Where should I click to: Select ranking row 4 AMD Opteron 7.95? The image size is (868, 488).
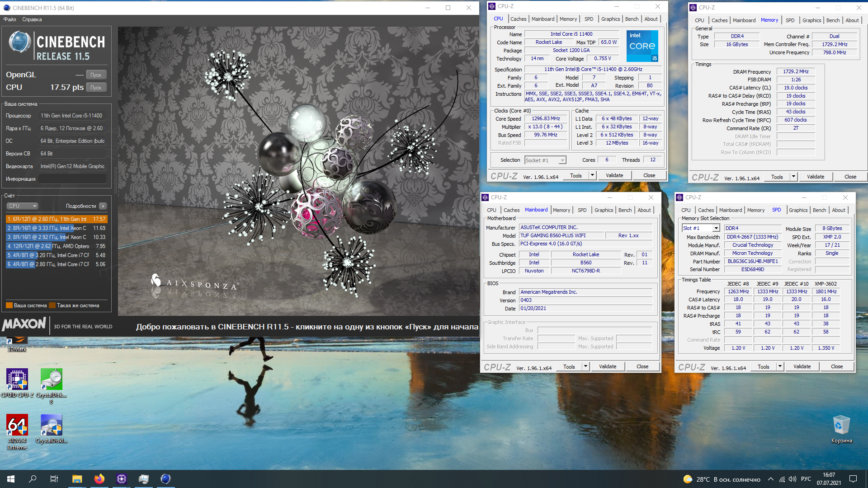pyautogui.click(x=57, y=246)
